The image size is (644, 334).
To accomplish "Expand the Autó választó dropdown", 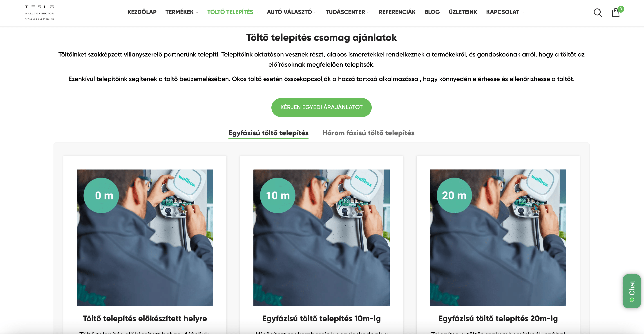I will [x=292, y=12].
